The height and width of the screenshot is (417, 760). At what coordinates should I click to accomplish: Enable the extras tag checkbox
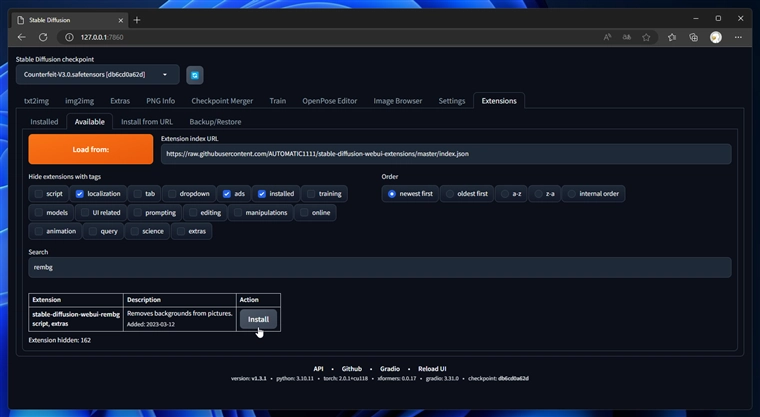(181, 231)
